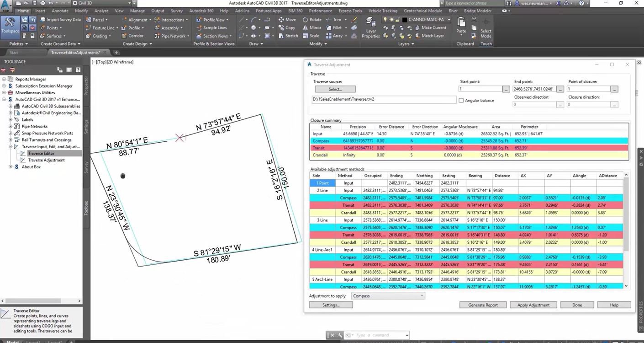Open Import Survey Data tool
Image resolution: width=644 pixels, height=343 pixels.
(59, 20)
